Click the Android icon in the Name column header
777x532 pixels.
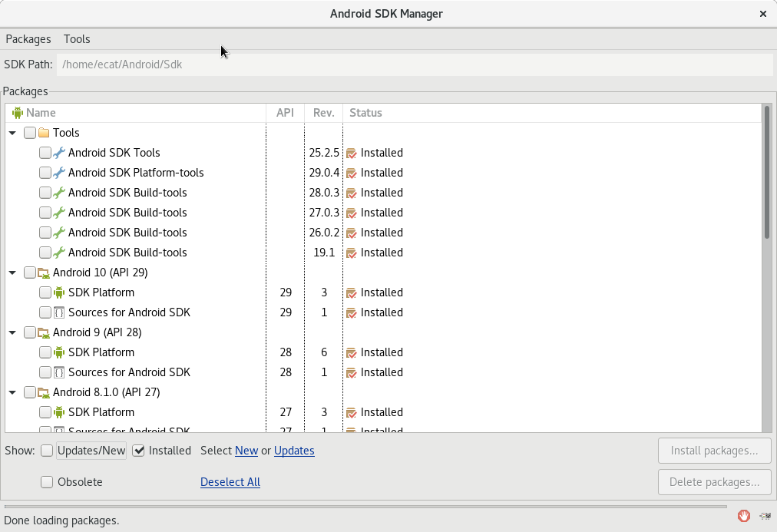(x=18, y=113)
